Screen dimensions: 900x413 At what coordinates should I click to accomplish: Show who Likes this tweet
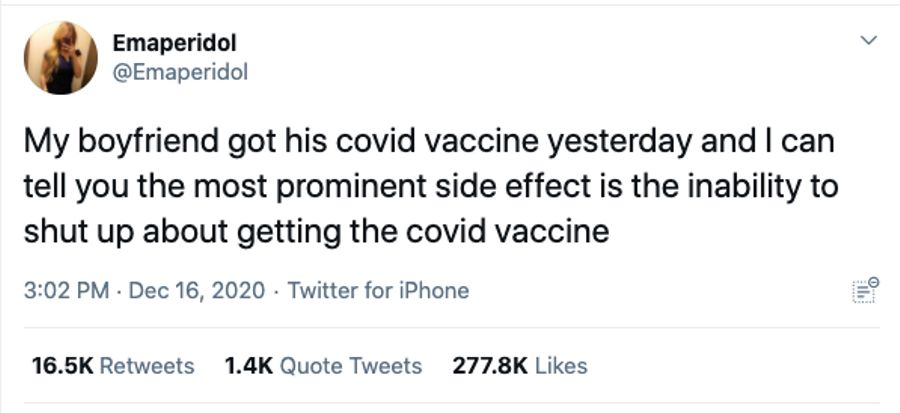[562, 366]
